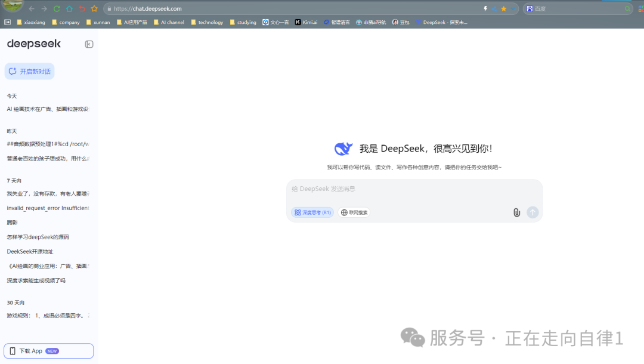Screen dimensions: 644x364
Task: Collapse the DeepSeek sidebar panel
Action: pos(89,44)
